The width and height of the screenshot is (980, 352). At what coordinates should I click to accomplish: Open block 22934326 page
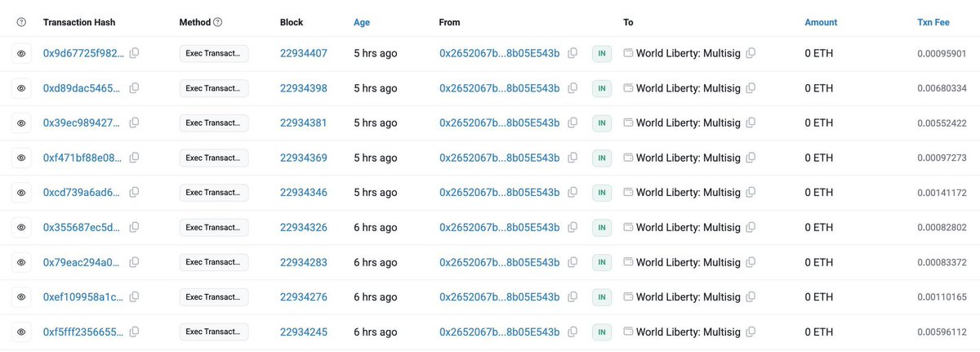coord(304,227)
